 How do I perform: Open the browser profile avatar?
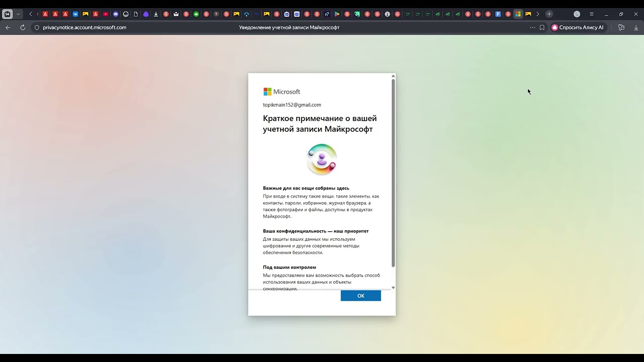coord(577,14)
